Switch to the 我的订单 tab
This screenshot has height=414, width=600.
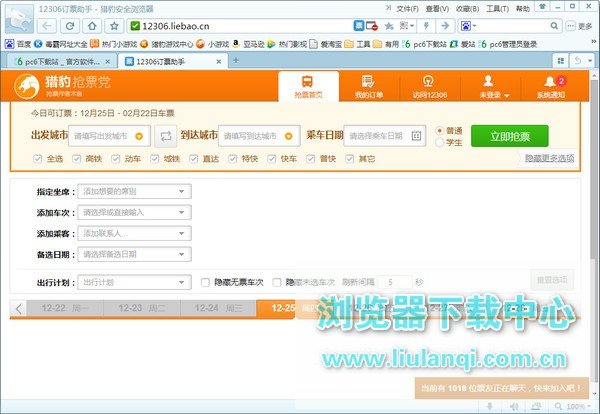tap(369, 86)
